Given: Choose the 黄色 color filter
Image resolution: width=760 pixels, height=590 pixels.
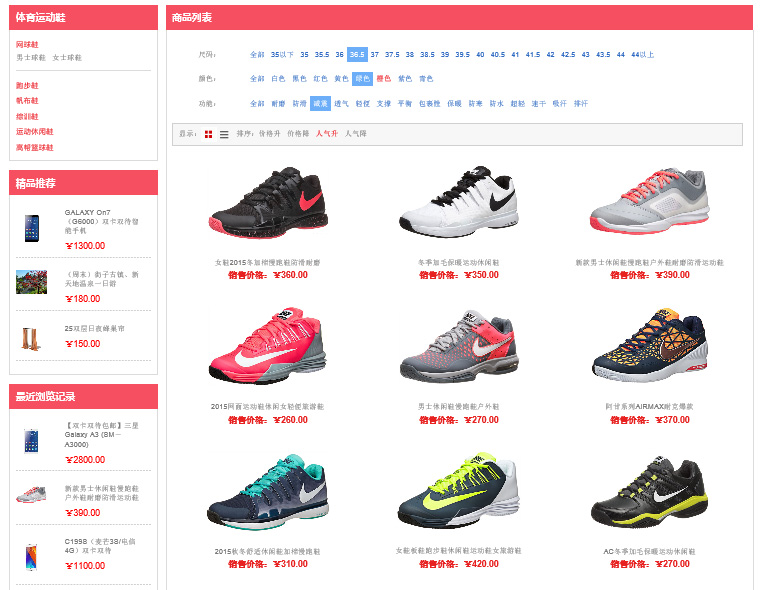Looking at the screenshot, I should click(x=342, y=79).
